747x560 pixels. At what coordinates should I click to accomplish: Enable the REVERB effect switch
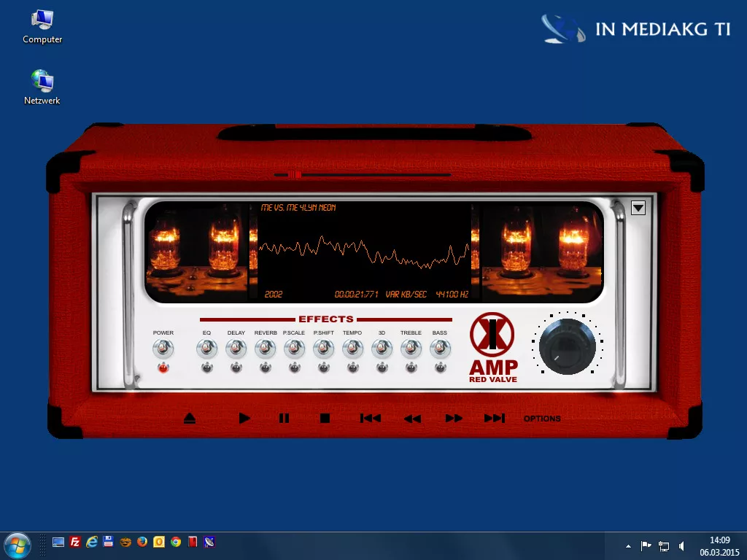[x=265, y=350]
